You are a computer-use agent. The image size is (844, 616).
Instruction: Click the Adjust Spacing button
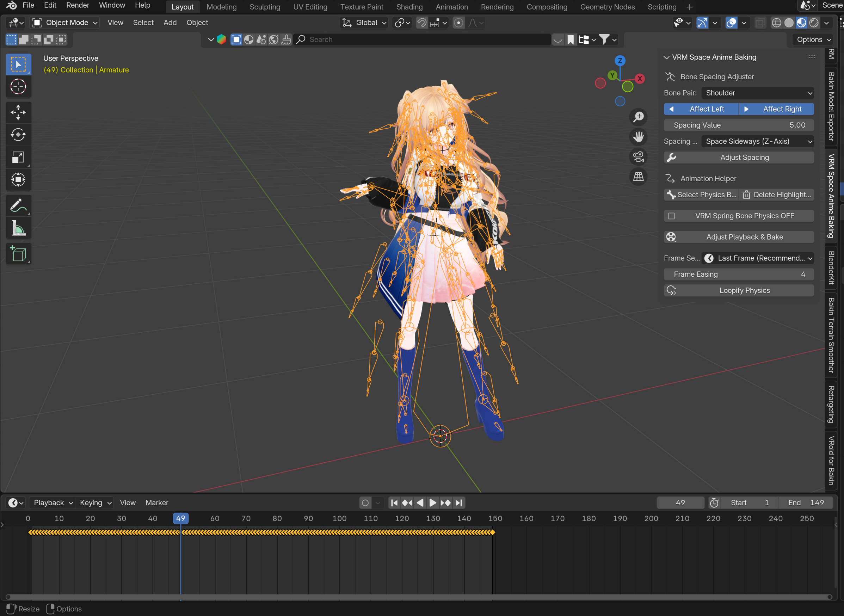(738, 158)
